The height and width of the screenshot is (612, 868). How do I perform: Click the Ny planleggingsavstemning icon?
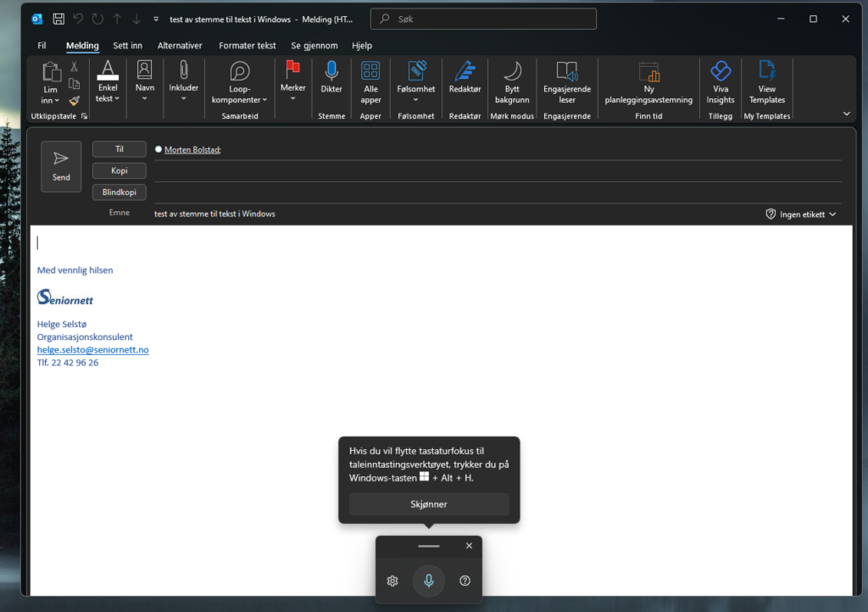[648, 71]
